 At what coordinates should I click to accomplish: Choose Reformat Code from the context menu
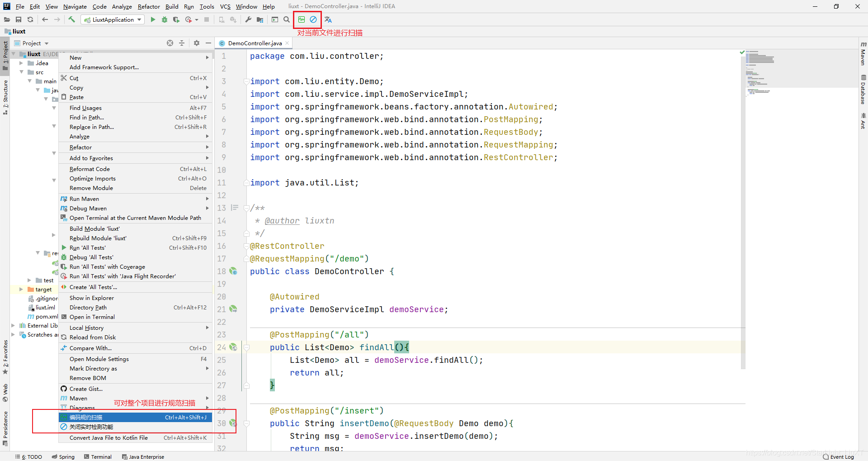point(135,169)
